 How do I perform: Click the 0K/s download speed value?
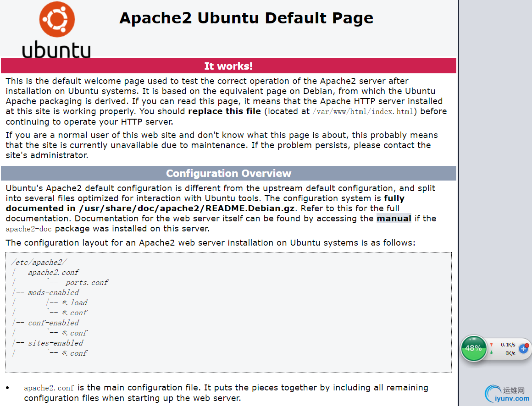(510, 353)
